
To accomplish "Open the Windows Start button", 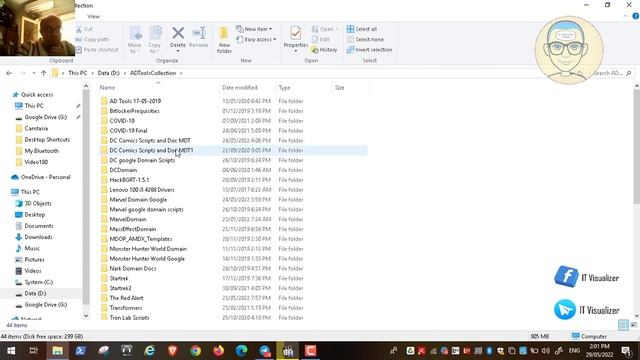I will 11,351.
